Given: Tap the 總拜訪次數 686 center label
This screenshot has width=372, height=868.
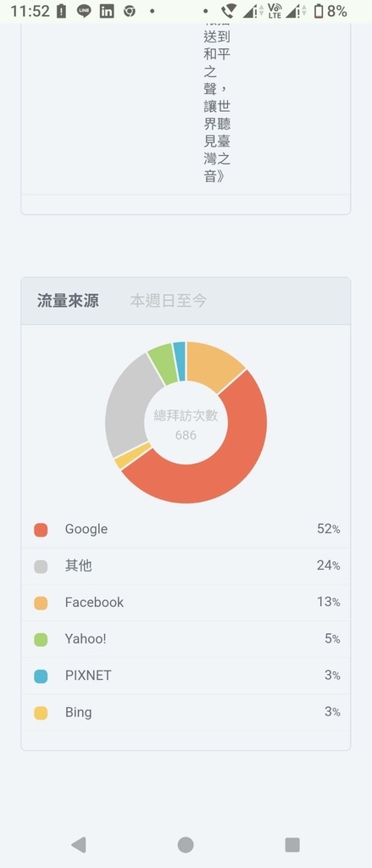Looking at the screenshot, I should click(x=186, y=426).
